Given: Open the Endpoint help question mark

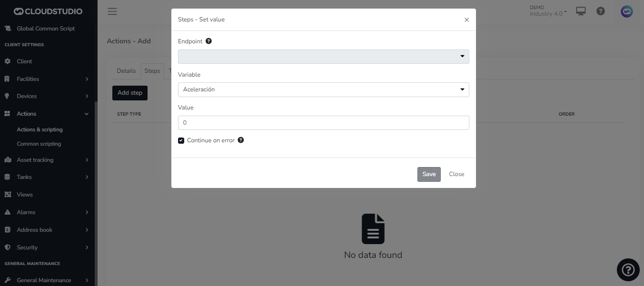Looking at the screenshot, I should point(208,41).
